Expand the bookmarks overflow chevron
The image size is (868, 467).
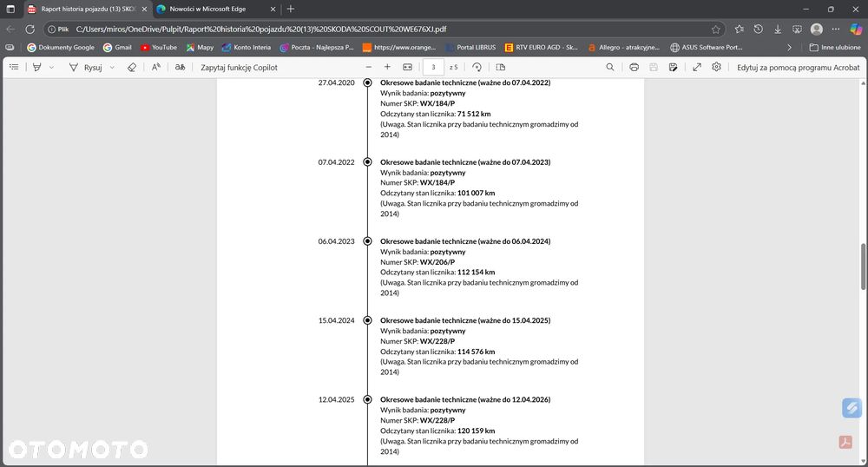[x=789, y=48]
